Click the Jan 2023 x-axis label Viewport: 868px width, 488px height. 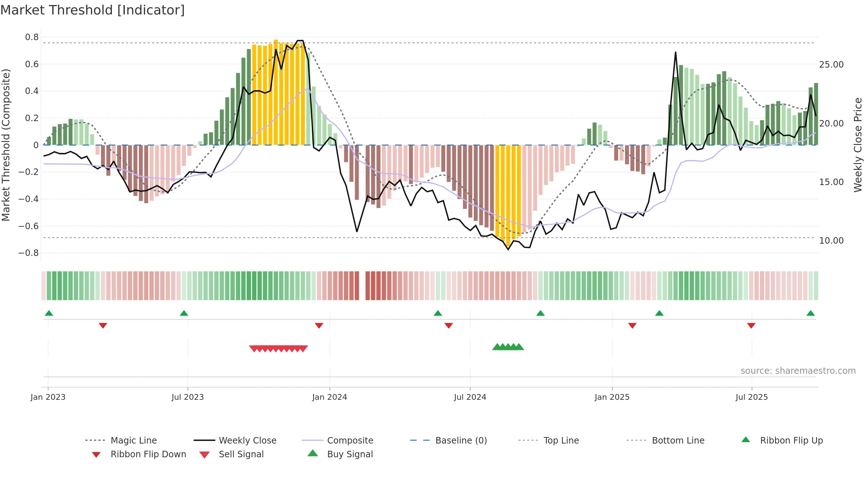[x=48, y=397]
